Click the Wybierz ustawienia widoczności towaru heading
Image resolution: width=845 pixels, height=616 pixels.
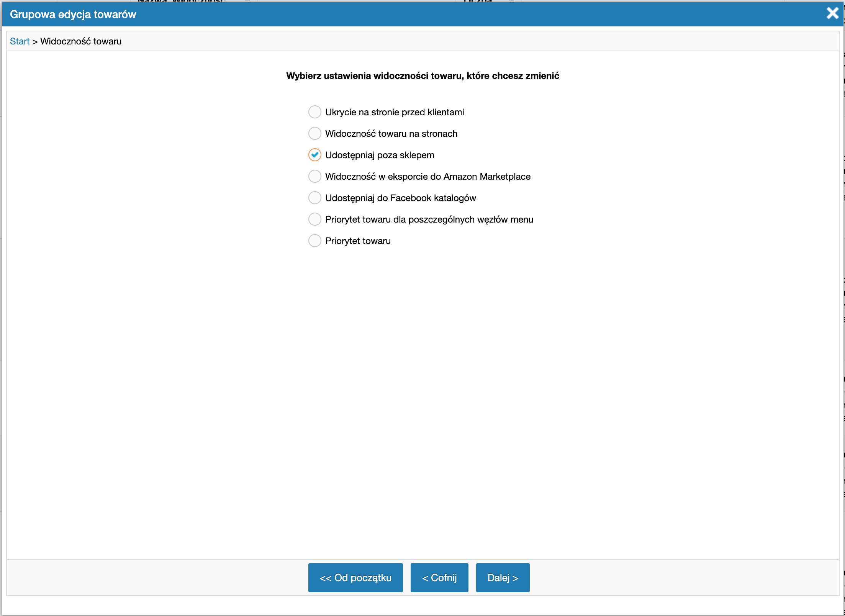[422, 76]
